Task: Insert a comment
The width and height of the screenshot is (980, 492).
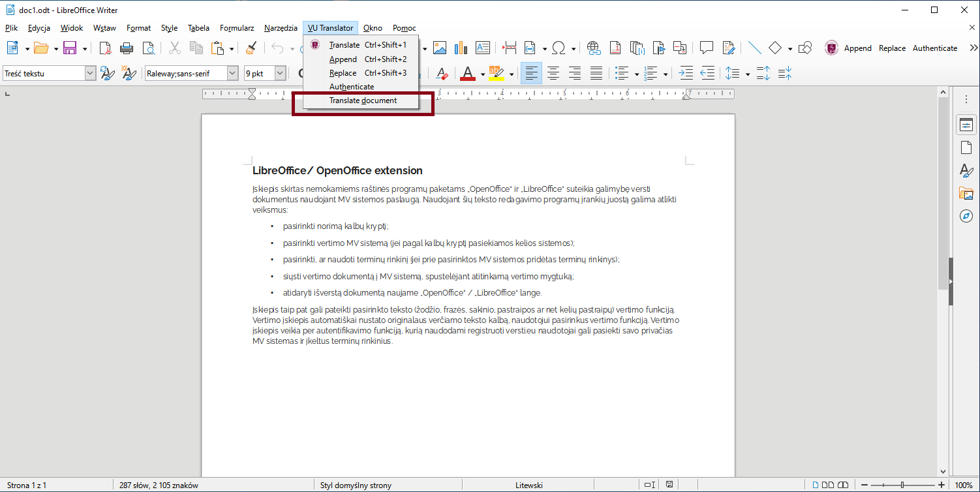Action: pyautogui.click(x=706, y=48)
